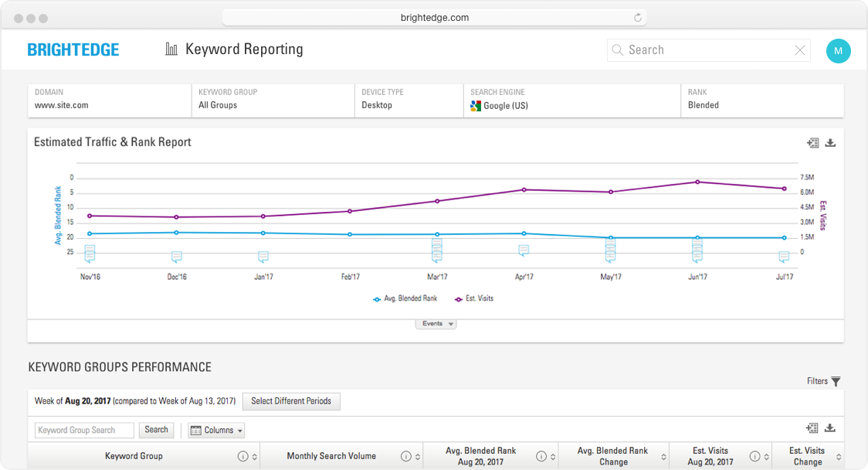Open the Filters funnel icon
868x470 pixels.
(x=836, y=381)
